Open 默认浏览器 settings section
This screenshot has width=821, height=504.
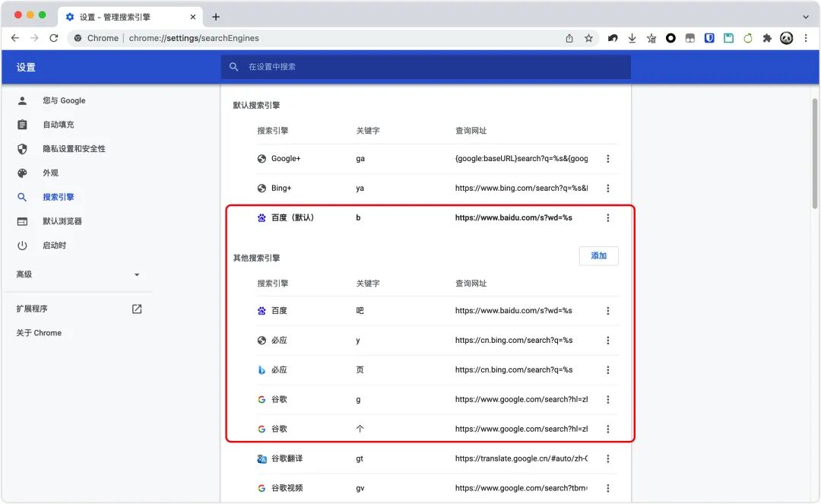(x=62, y=221)
